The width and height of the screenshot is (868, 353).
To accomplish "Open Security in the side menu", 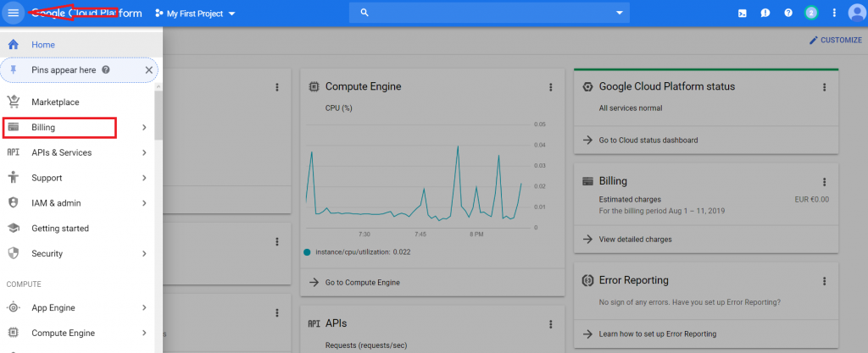I will click(x=77, y=254).
